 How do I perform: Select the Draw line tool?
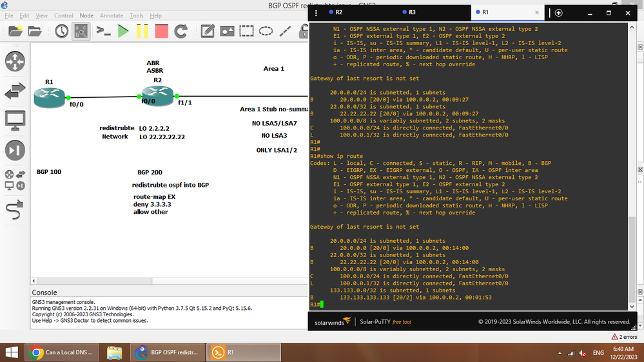285,31
